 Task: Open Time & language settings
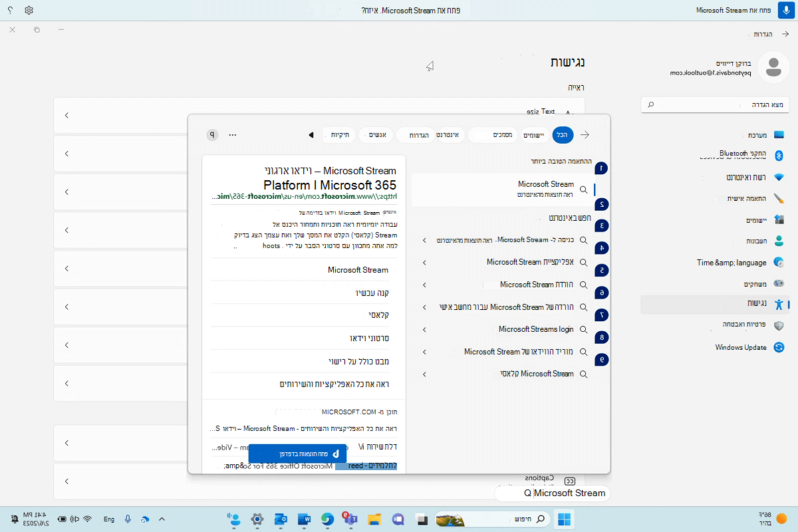[715, 262]
